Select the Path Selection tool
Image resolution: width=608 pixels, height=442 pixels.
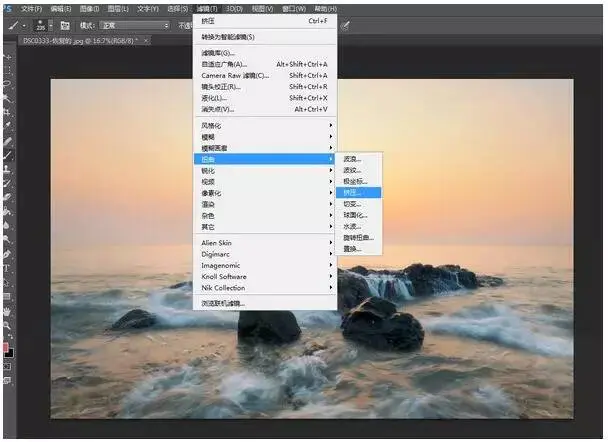click(7, 282)
